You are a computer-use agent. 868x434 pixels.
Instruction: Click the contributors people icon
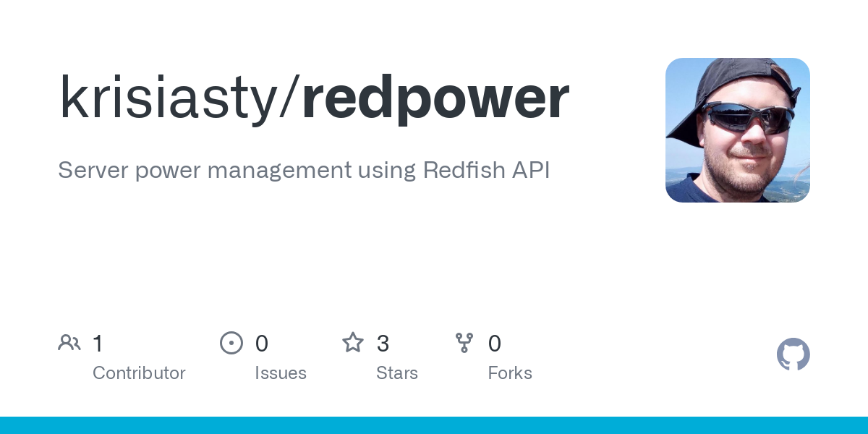tap(69, 343)
